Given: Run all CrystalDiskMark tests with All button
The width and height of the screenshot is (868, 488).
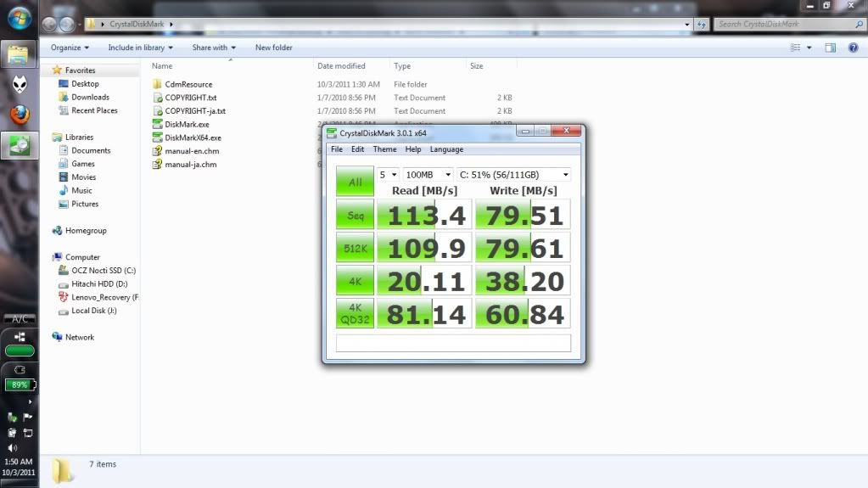Looking at the screenshot, I should pos(355,182).
